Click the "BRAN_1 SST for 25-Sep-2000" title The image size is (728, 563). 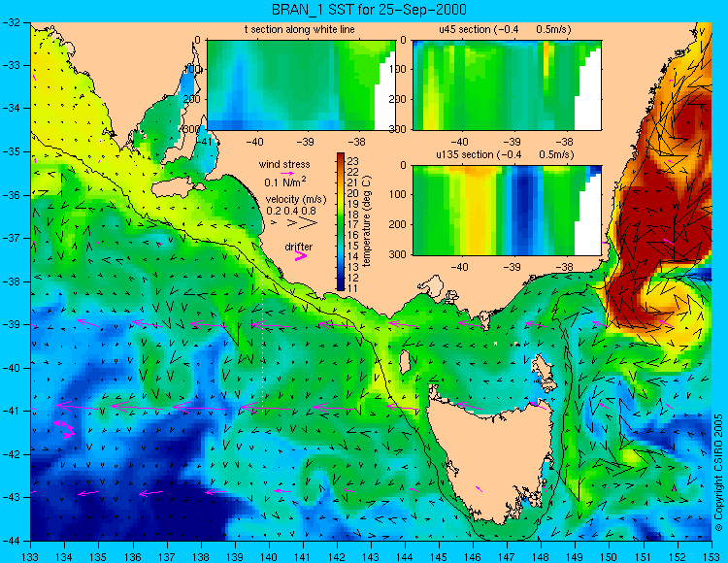pos(369,10)
